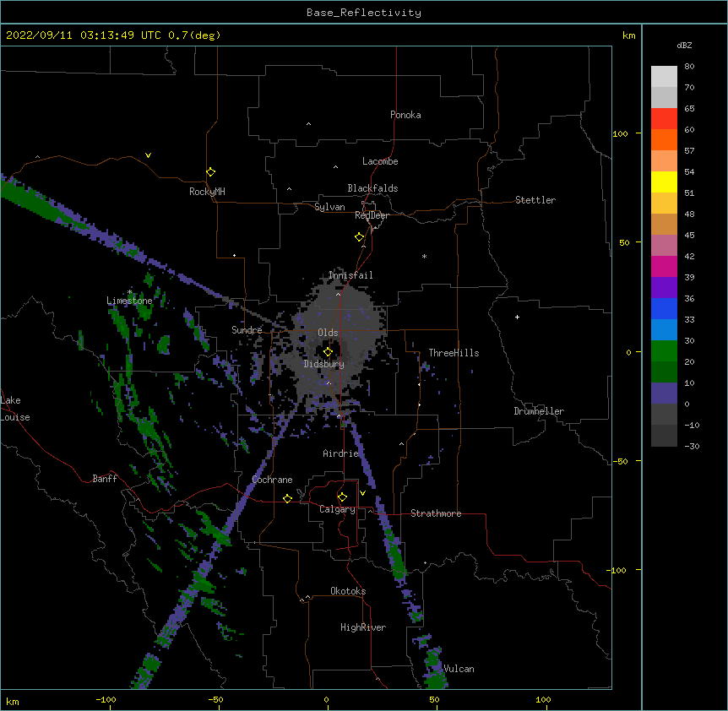
Task: Pick the yellow swatch below the 54 dBZ label
Action: point(664,182)
